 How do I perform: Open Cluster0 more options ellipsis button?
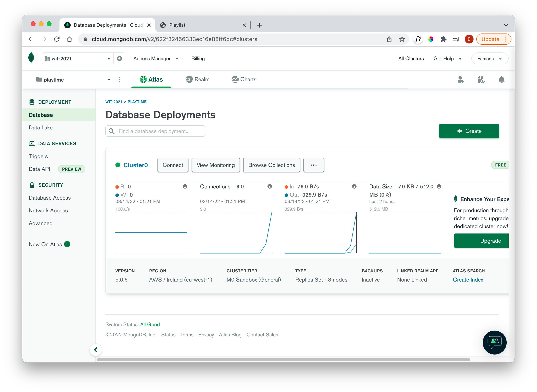tap(313, 165)
